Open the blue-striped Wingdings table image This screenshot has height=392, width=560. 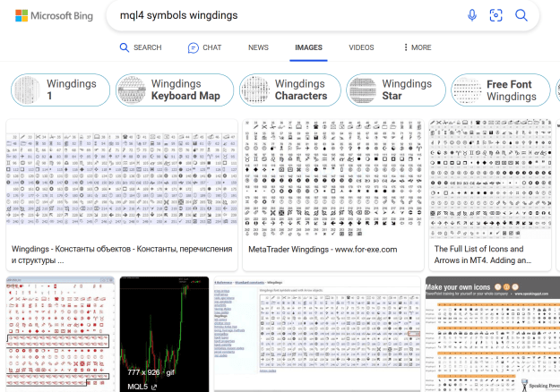pos(122,179)
